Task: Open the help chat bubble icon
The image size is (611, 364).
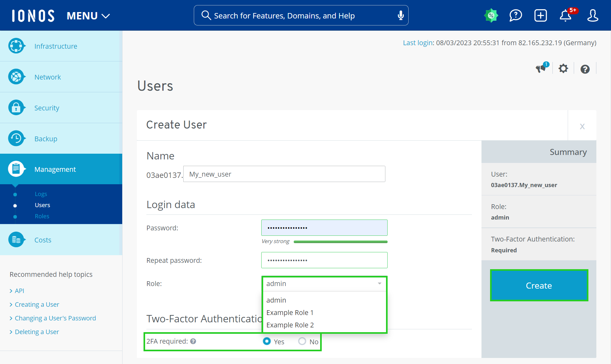Action: [516, 15]
